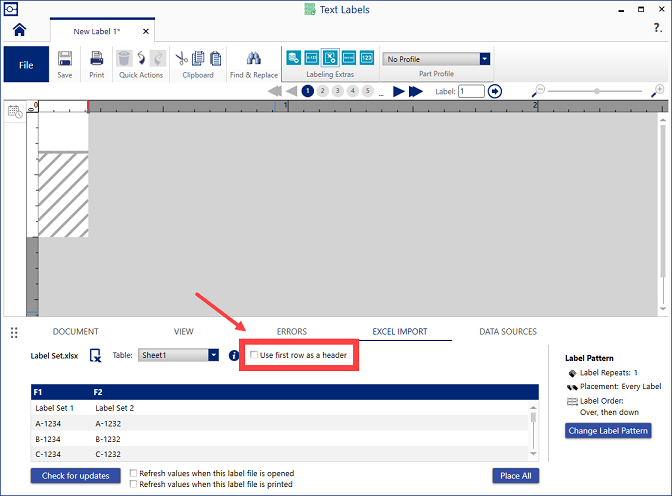Click the Save icon in the toolbar

coord(64,61)
